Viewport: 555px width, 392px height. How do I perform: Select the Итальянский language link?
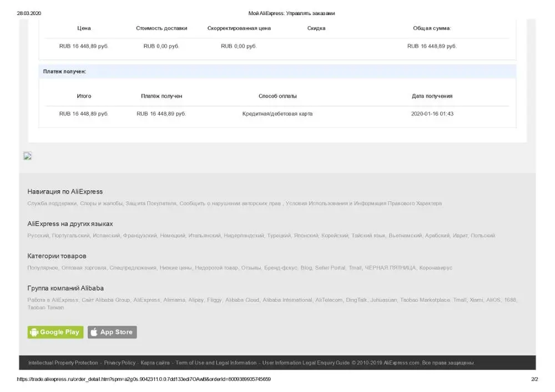(x=205, y=236)
